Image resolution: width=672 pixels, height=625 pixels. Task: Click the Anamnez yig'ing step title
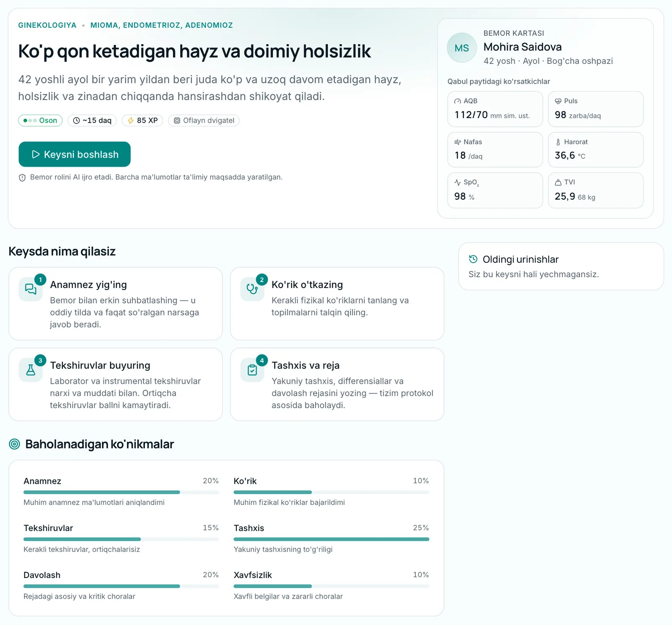click(x=88, y=285)
